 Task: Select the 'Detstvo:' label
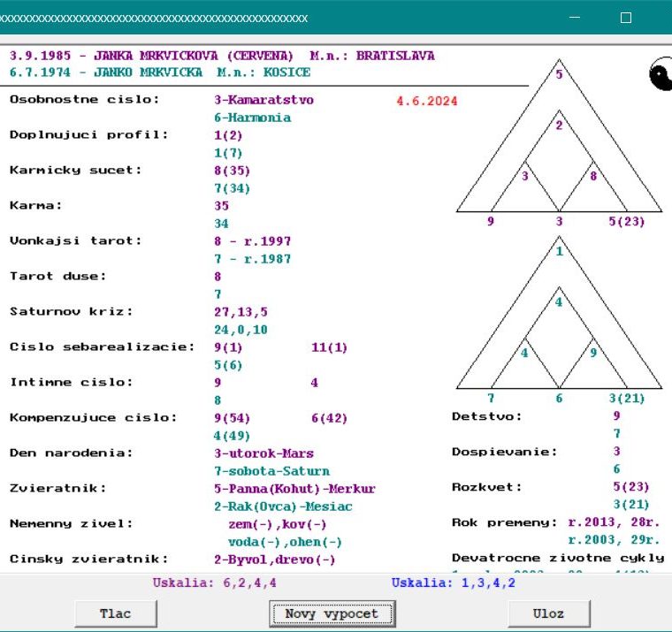(x=487, y=416)
